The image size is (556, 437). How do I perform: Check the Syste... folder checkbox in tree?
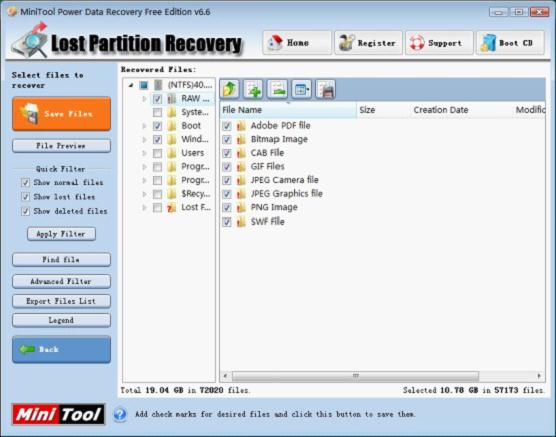157,112
